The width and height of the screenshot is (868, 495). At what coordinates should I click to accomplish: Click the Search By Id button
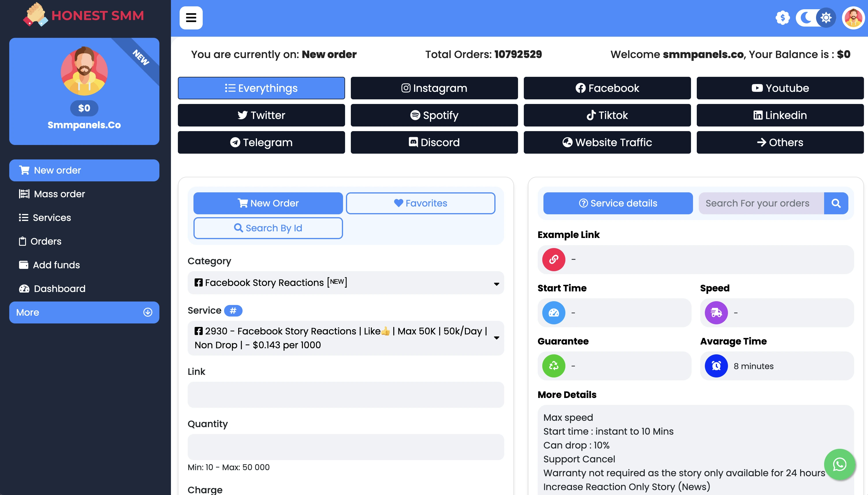point(268,228)
